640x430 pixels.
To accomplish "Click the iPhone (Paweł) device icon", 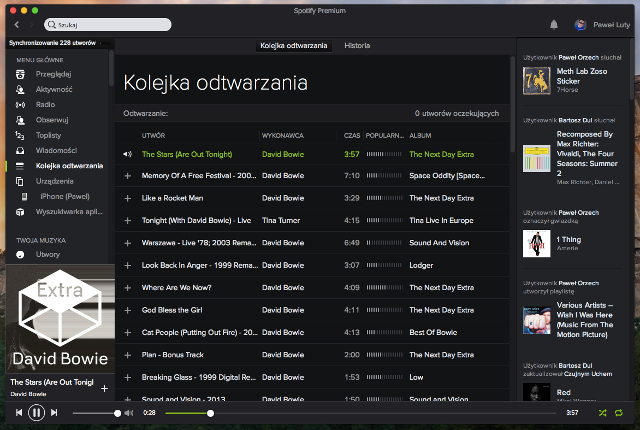I will (x=24, y=197).
